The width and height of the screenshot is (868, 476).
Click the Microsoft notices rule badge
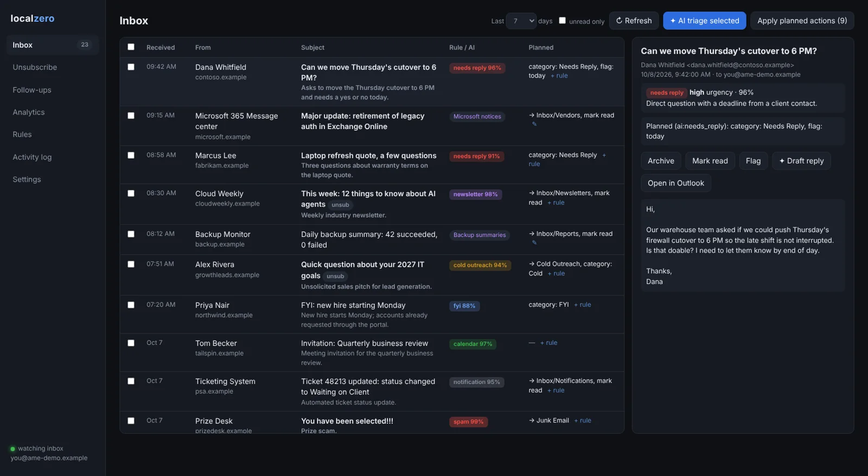pyautogui.click(x=477, y=117)
